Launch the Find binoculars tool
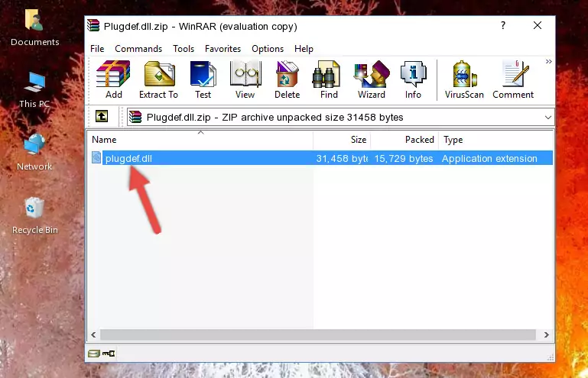Viewport: 588px width, 378px height. pos(329,79)
